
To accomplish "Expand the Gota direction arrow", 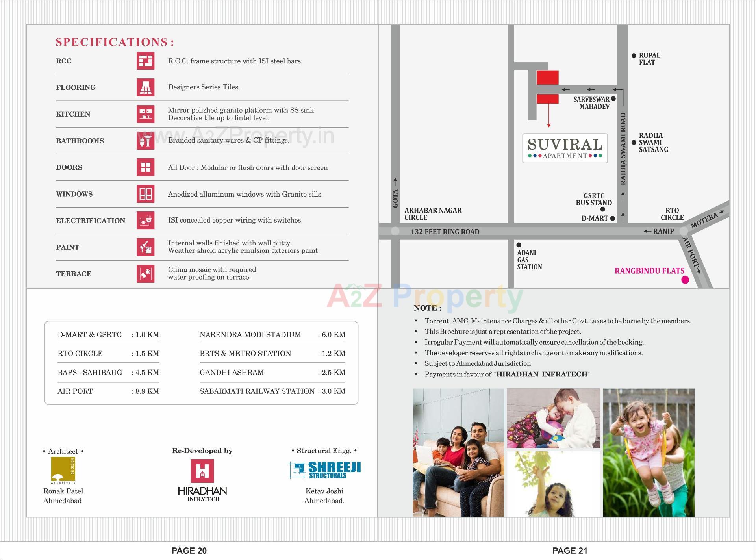I will coord(396,182).
